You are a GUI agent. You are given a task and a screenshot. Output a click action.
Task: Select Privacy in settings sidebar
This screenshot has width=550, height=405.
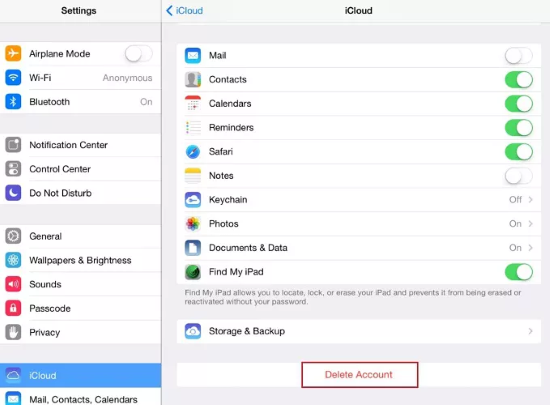(x=81, y=332)
